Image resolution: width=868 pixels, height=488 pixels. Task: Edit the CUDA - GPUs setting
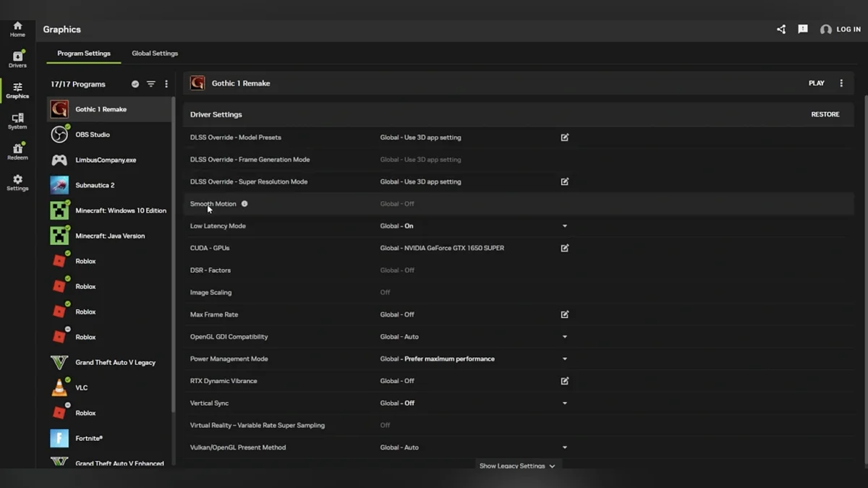[565, 248]
